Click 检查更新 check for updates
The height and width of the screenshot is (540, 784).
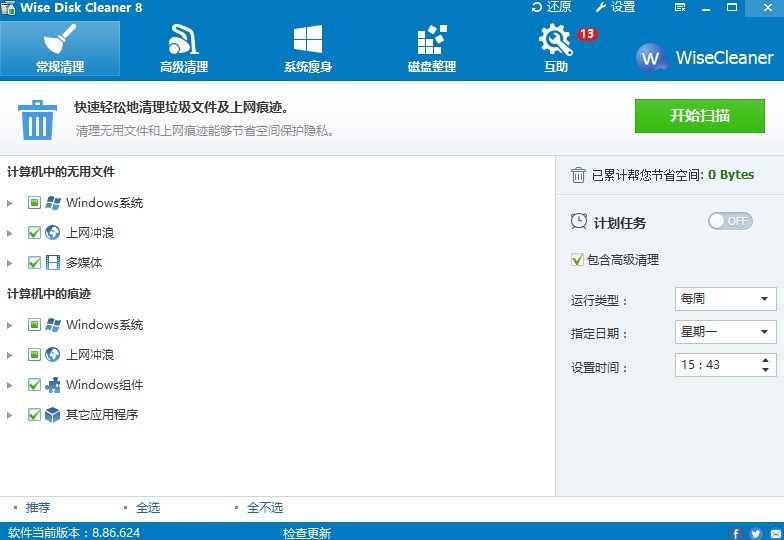click(x=306, y=533)
